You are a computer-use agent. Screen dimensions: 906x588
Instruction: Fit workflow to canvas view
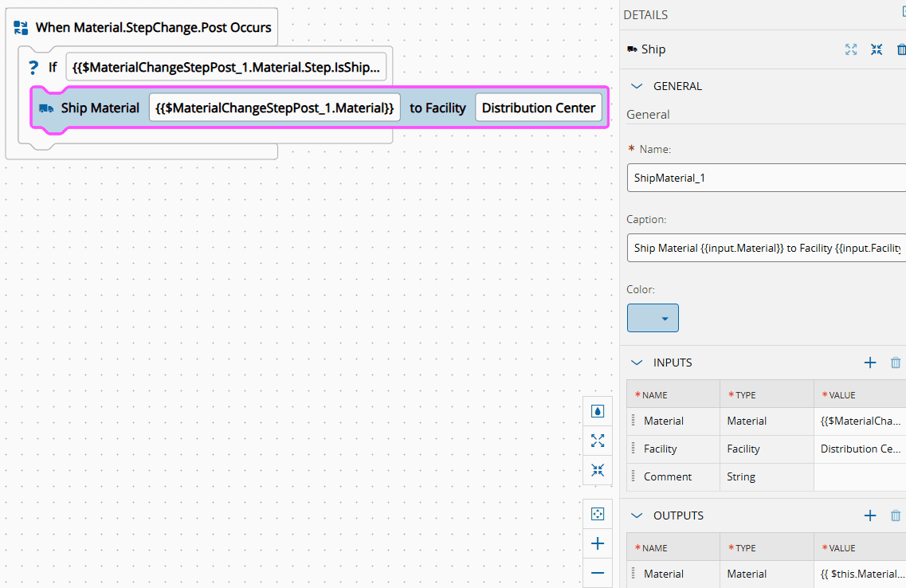(x=598, y=514)
